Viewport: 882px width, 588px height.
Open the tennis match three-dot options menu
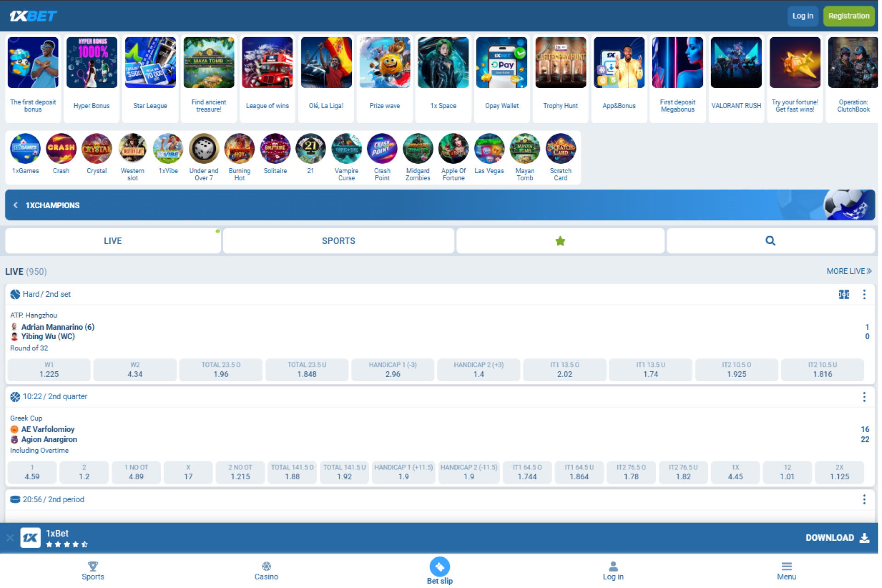[x=865, y=294]
